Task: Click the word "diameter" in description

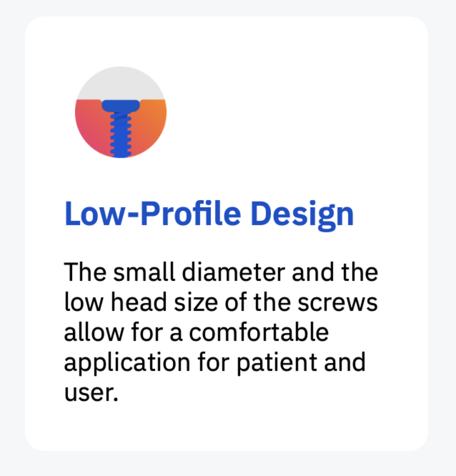Action: click(x=233, y=272)
